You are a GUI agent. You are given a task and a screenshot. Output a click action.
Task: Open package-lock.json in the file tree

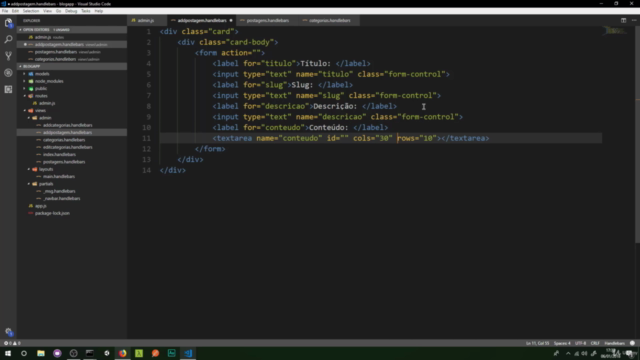click(x=52, y=213)
